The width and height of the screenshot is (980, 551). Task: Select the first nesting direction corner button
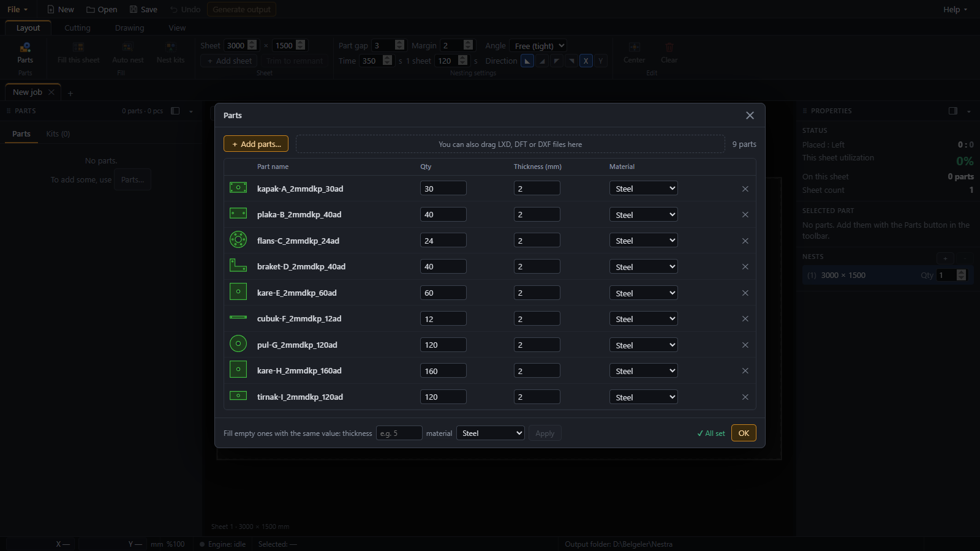pyautogui.click(x=527, y=61)
